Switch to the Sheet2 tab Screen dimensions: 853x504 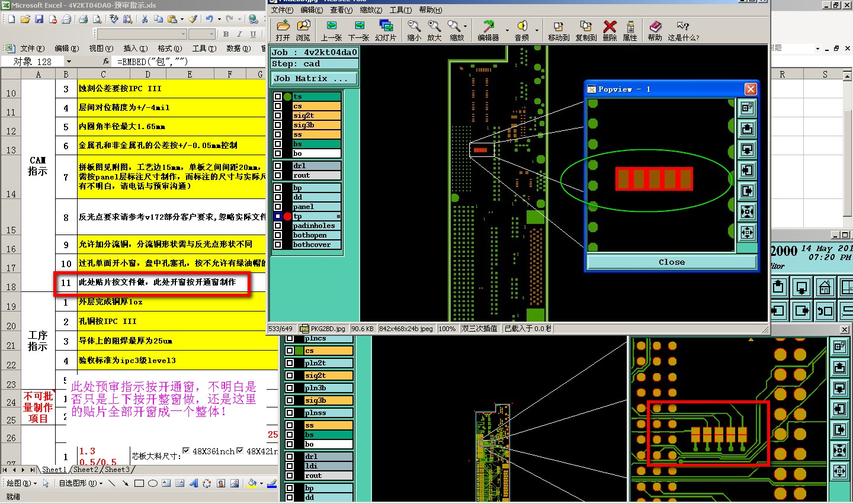point(85,470)
